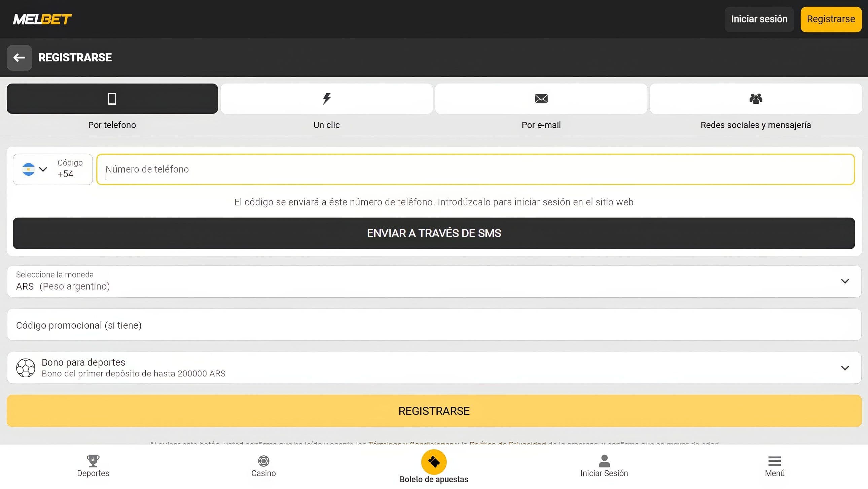Tap the Iniciar Sesión person icon
This screenshot has width=868, height=489.
[x=604, y=461]
